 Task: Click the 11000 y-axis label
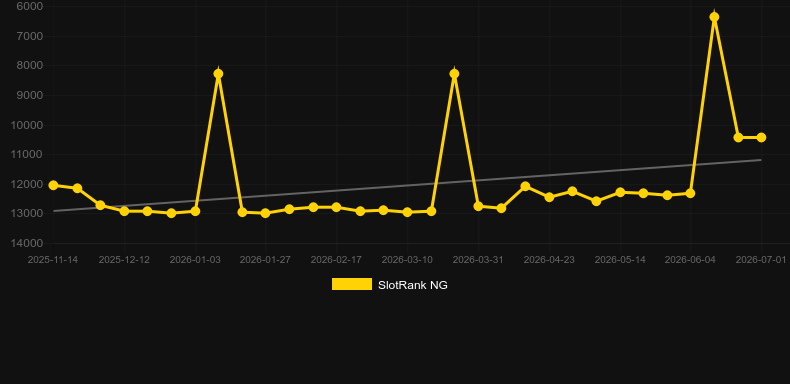pos(27,154)
